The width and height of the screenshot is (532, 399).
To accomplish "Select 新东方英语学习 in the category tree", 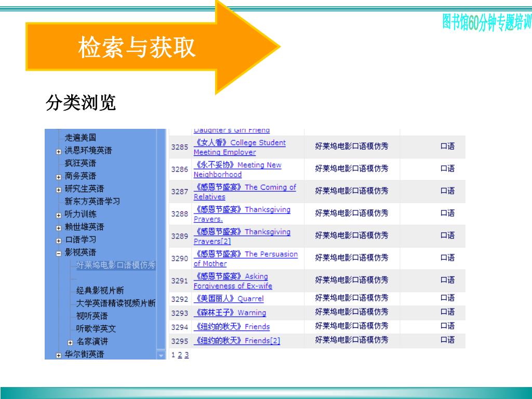I will pos(92,201).
